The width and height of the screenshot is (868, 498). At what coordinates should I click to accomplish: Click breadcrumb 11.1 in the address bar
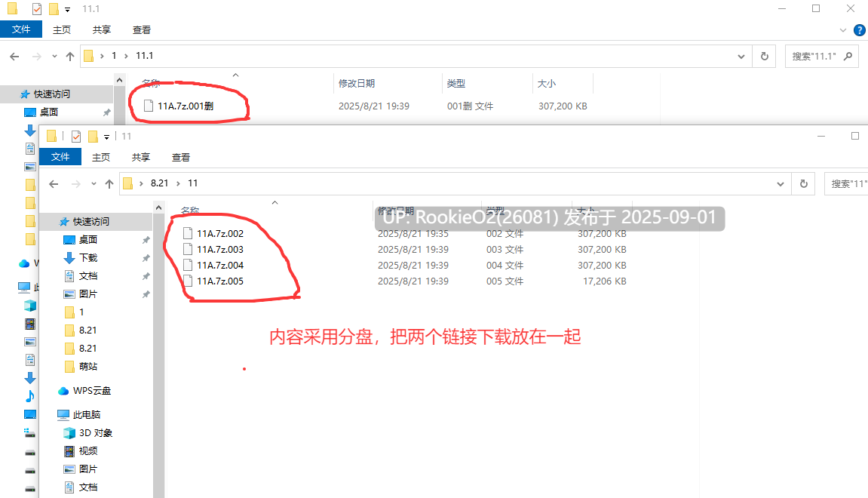tap(145, 56)
